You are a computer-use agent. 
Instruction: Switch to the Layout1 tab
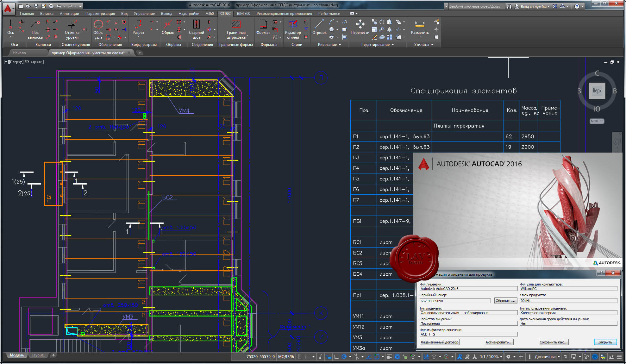[x=38, y=355]
